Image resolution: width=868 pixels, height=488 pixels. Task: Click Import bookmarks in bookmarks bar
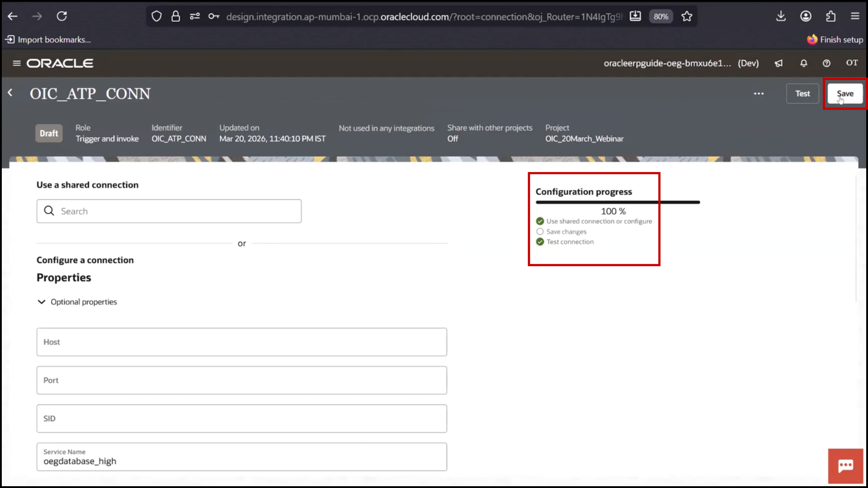coord(48,40)
